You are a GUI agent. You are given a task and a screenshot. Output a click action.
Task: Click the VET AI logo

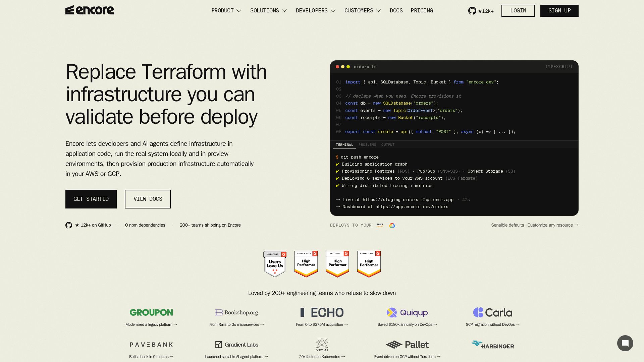pos(322,345)
